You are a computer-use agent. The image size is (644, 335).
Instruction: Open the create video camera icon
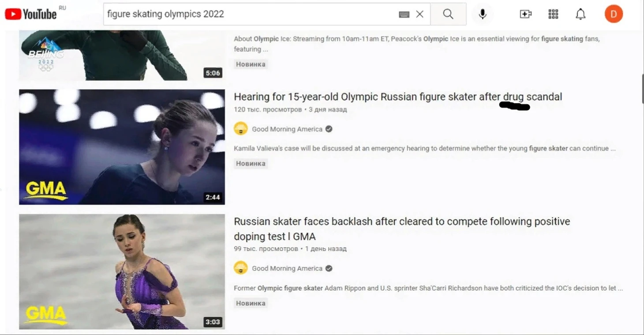(x=525, y=14)
